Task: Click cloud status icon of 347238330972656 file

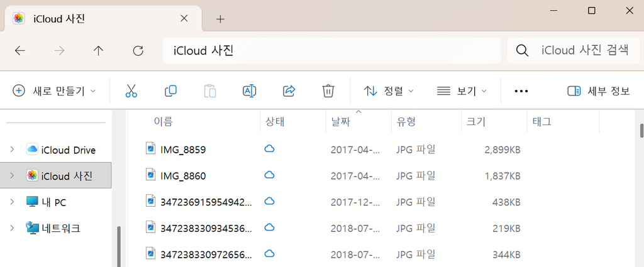Action: [269, 253]
